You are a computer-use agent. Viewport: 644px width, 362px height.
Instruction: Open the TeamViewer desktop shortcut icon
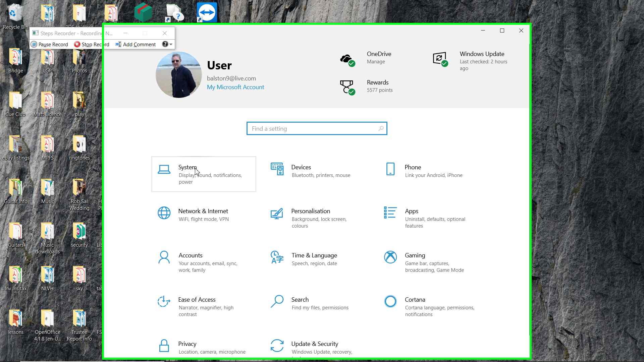pyautogui.click(x=207, y=12)
